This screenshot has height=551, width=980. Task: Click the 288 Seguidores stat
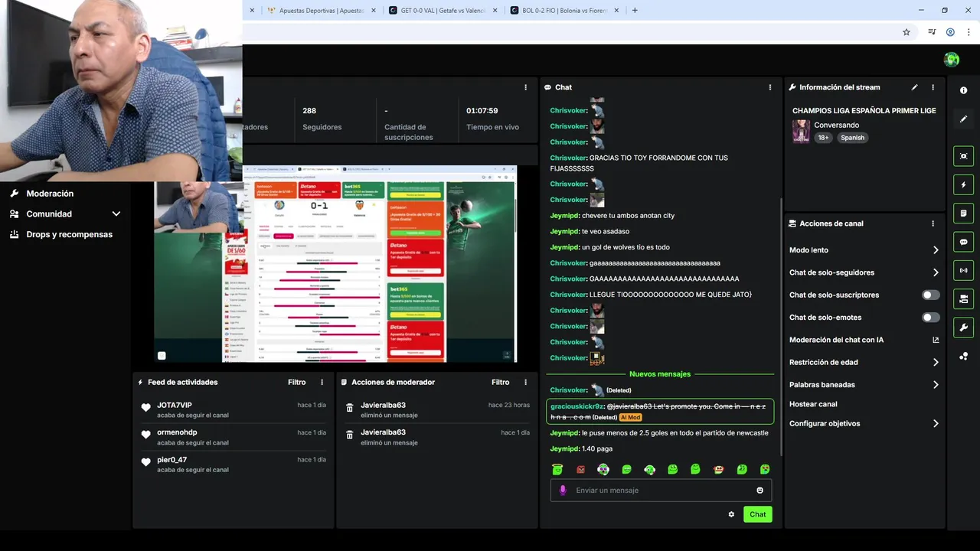click(322, 118)
